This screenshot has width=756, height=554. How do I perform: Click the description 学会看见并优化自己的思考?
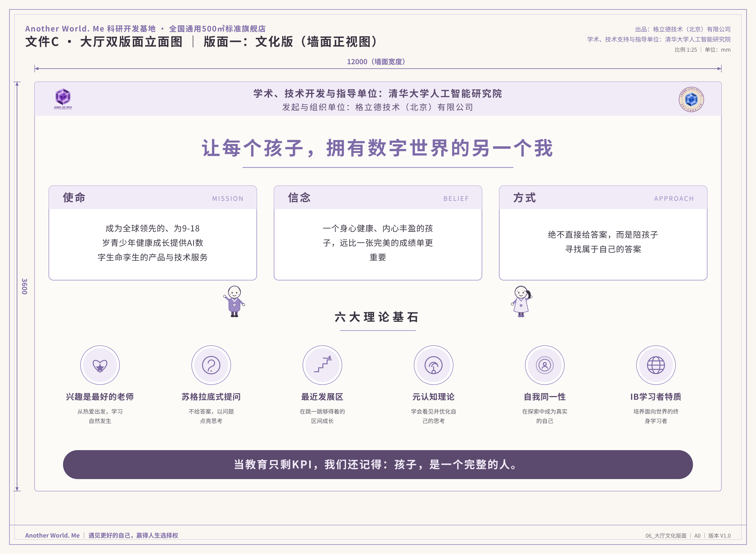(x=434, y=416)
